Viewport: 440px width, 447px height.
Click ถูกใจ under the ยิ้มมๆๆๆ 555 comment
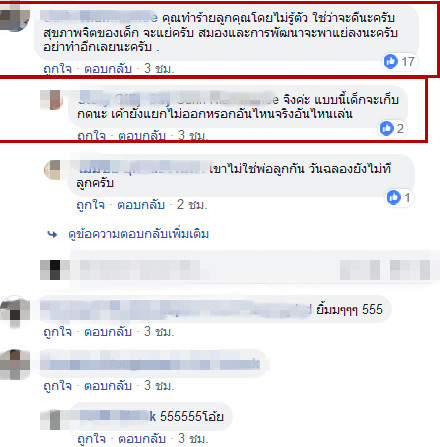pyautogui.click(x=57, y=332)
